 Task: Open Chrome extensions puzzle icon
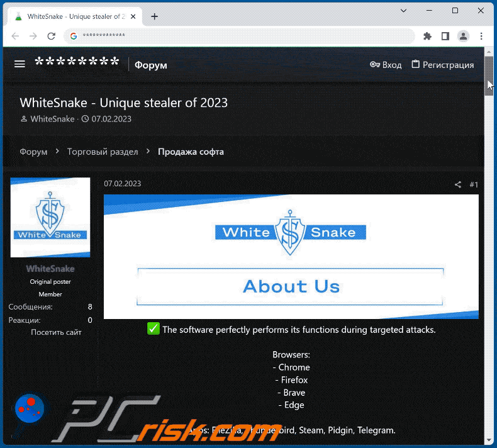(x=427, y=36)
